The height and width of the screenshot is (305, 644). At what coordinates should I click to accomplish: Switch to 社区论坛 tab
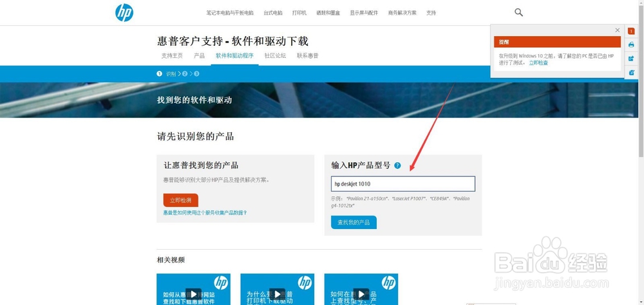click(x=275, y=56)
